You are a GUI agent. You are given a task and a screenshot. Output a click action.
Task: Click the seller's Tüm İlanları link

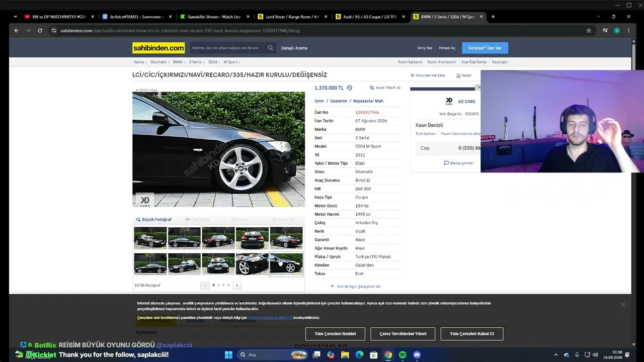(x=425, y=134)
